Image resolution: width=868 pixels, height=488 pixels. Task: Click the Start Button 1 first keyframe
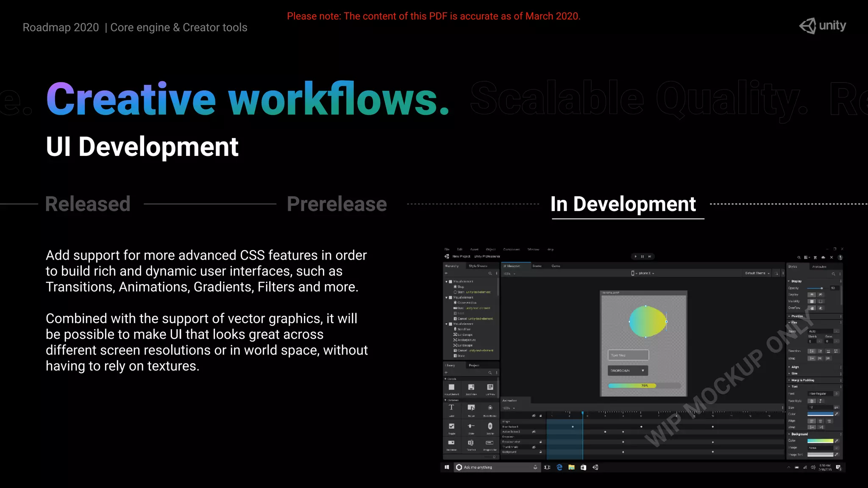pos(573,427)
